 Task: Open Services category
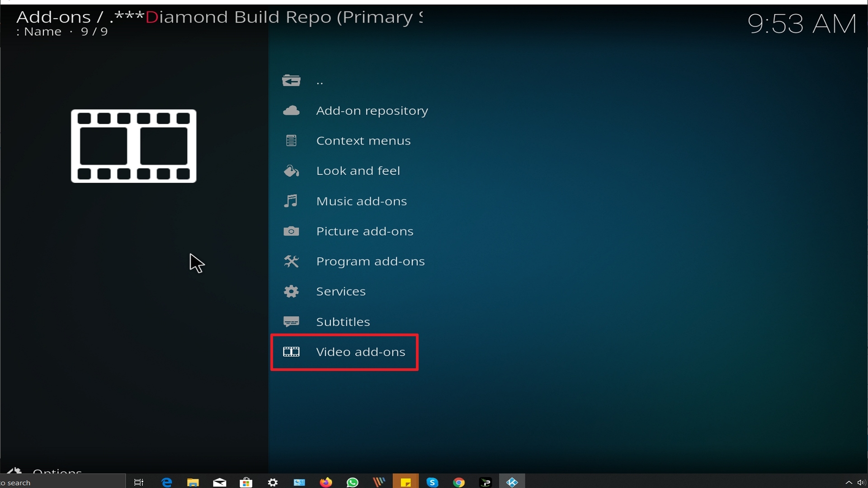[x=340, y=291]
